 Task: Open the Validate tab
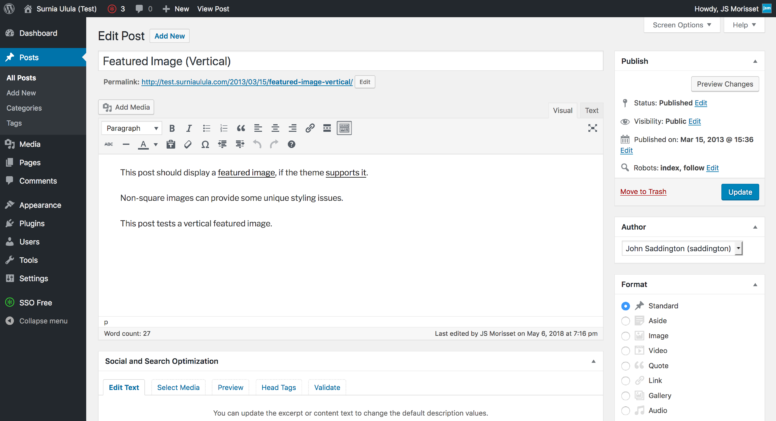click(327, 387)
